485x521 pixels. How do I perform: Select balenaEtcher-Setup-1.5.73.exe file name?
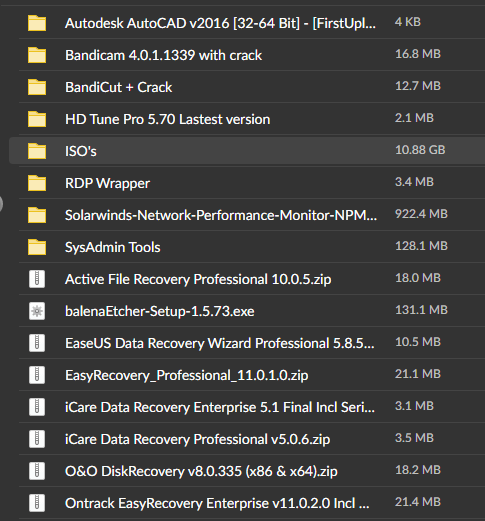pos(160,312)
